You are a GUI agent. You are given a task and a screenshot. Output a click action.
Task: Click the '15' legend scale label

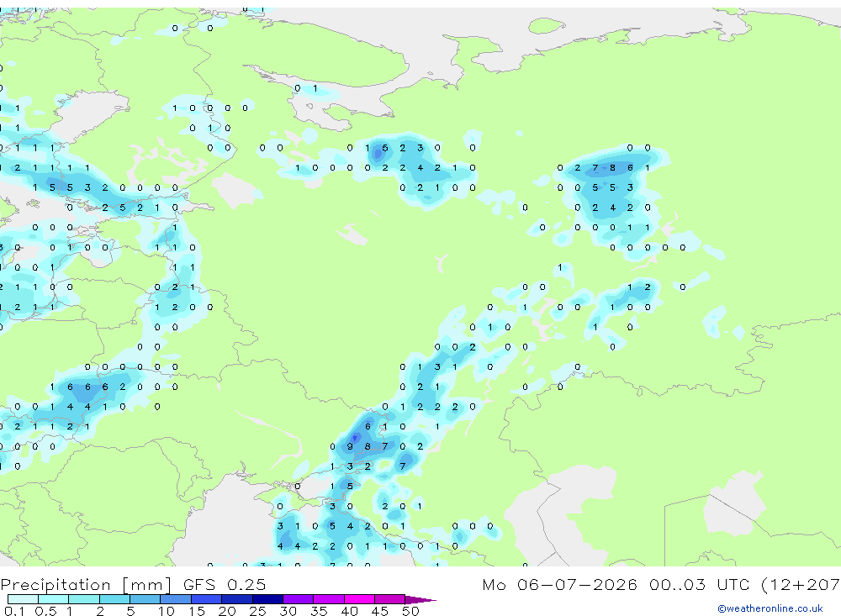point(196,611)
